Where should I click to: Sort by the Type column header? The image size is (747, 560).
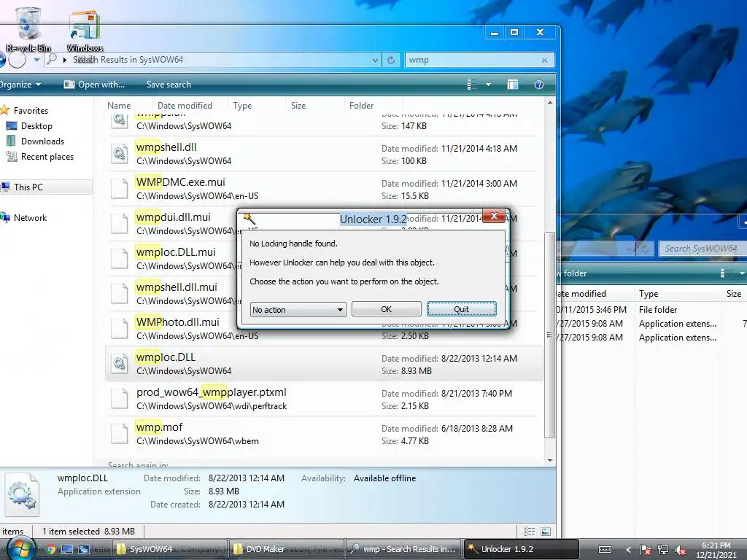(x=242, y=105)
